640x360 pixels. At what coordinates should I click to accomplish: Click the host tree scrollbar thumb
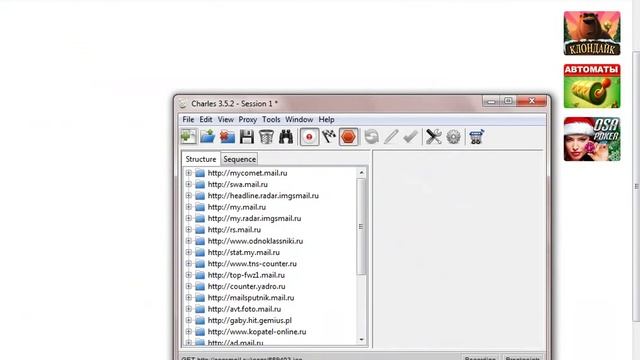(x=361, y=227)
